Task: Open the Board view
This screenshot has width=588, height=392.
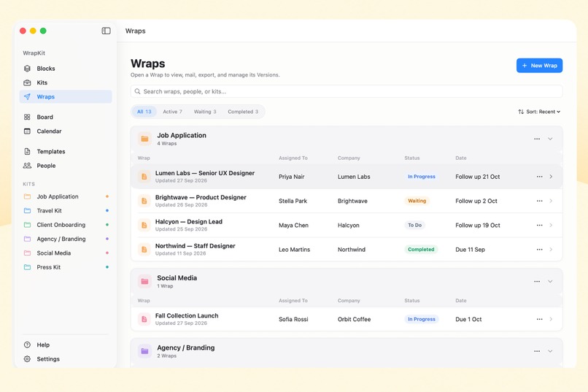Action: click(x=66, y=117)
